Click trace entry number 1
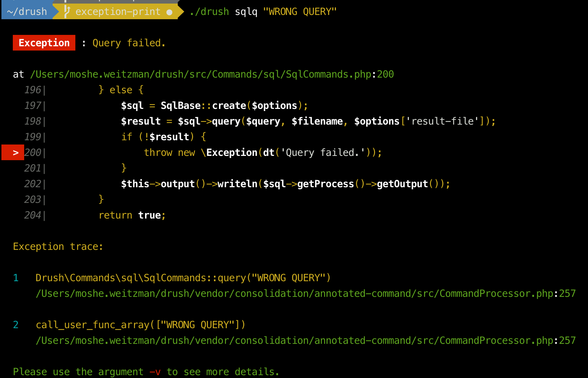Image resolution: width=588 pixels, height=378 pixels. click(16, 278)
